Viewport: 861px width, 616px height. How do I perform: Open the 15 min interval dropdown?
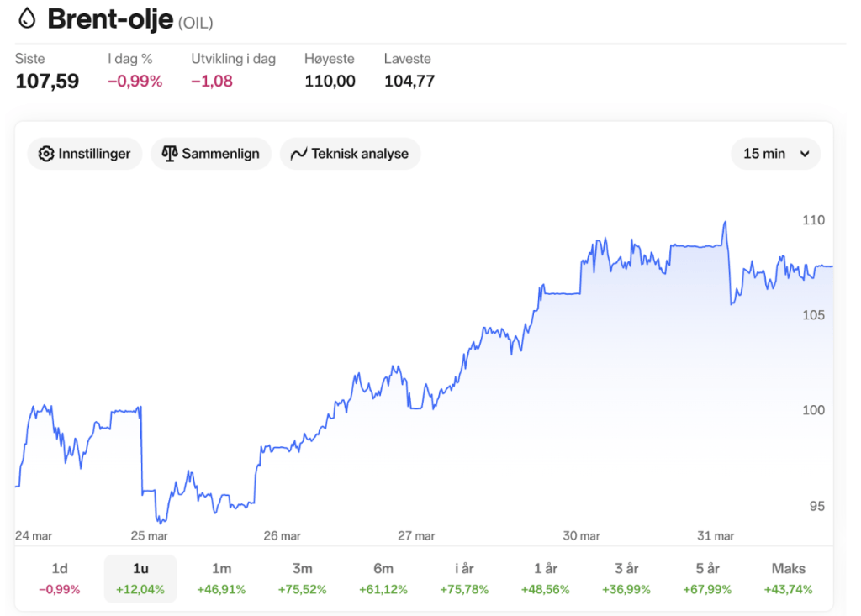pyautogui.click(x=775, y=154)
